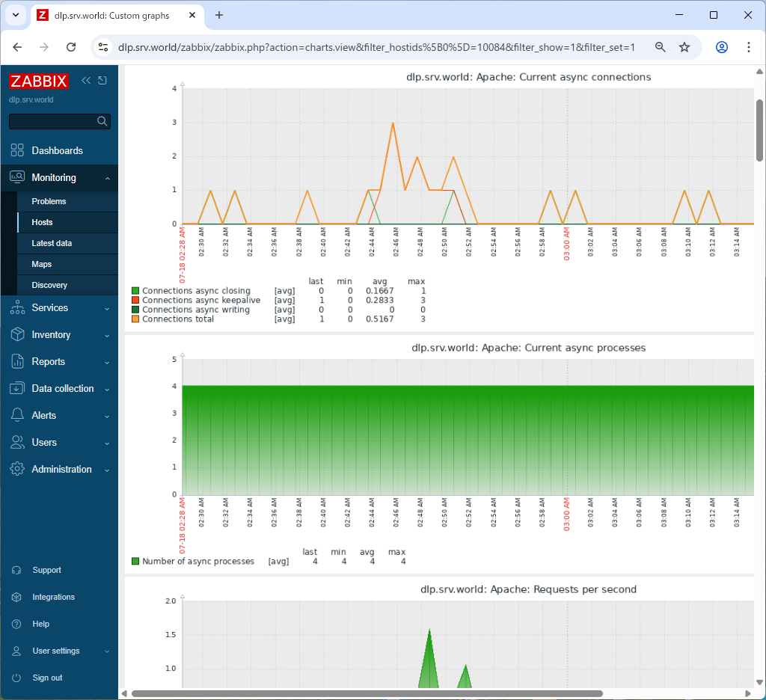Click the Current async connections graph title

point(529,77)
